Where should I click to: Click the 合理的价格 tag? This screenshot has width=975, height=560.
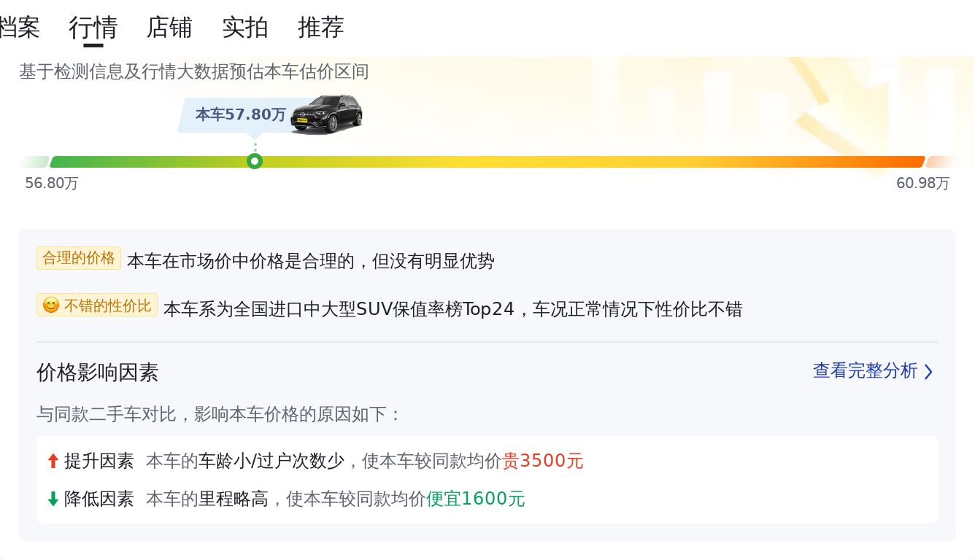pos(79,258)
